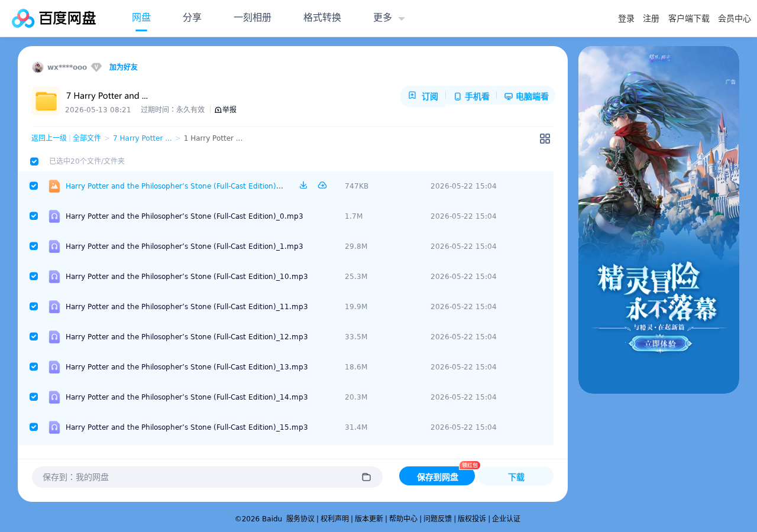This screenshot has height=532, width=757.
Task: Click audio icon for _12.mp3 file
Action: pos(54,336)
